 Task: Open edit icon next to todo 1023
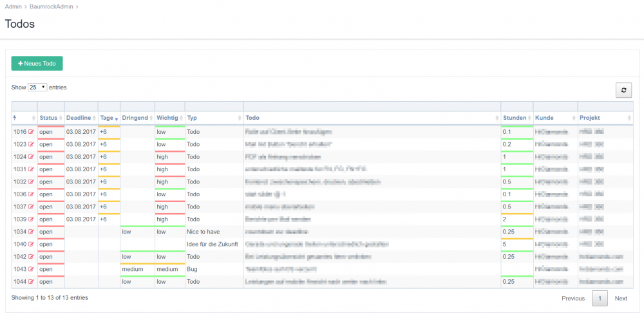pyautogui.click(x=31, y=144)
